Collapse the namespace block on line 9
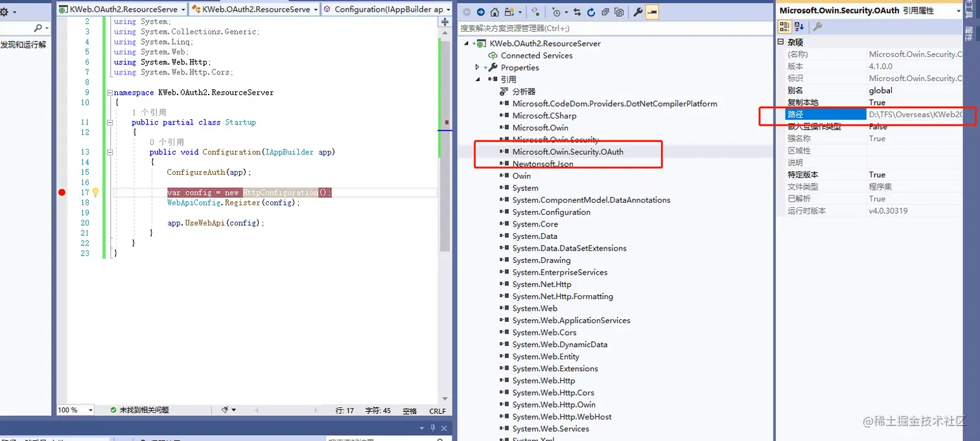This screenshot has width=980, height=441. (110, 93)
